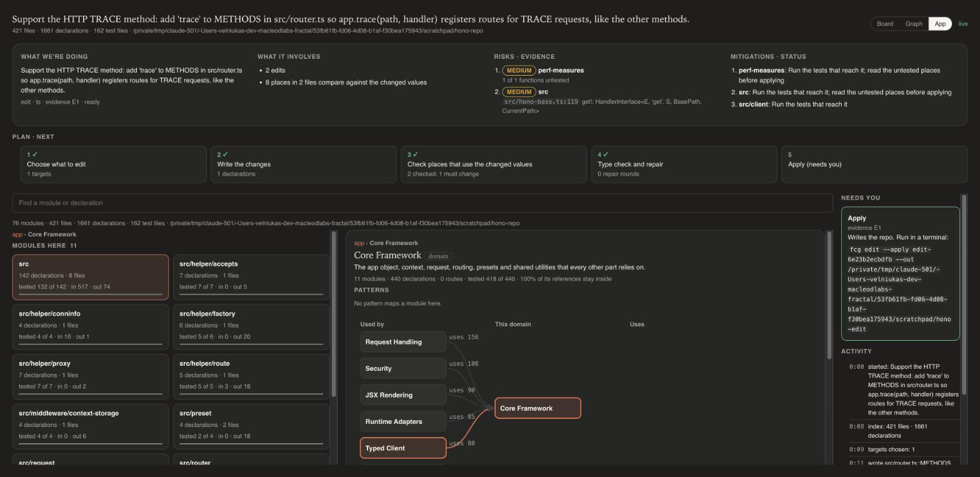The height and width of the screenshot is (477, 980).
Task: Switch to the Board view tab
Action: (884, 24)
